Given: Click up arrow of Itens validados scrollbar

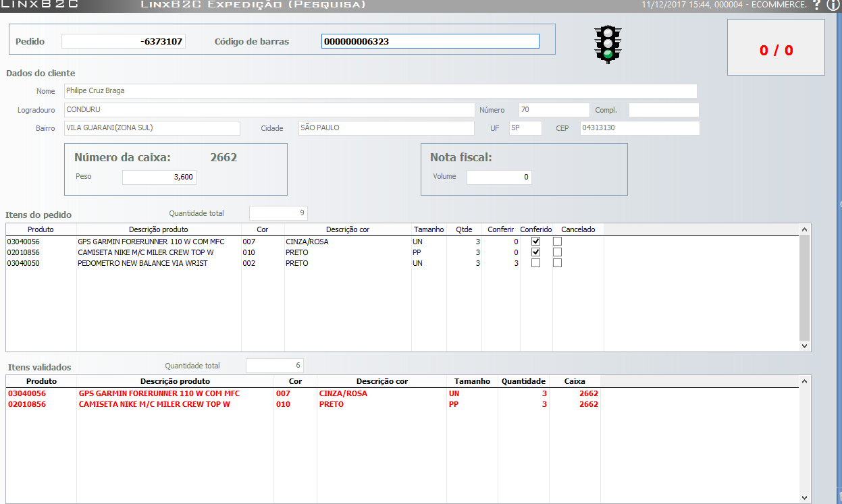Looking at the screenshot, I should coord(804,382).
